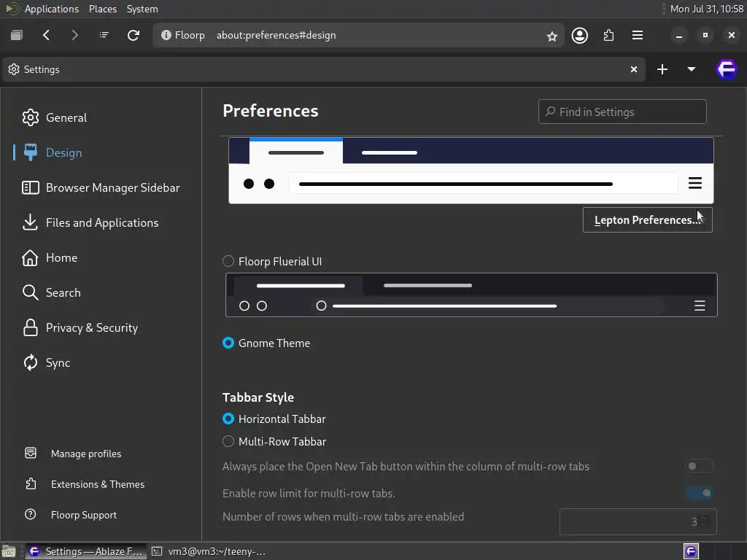Open the Applications menu

51,9
